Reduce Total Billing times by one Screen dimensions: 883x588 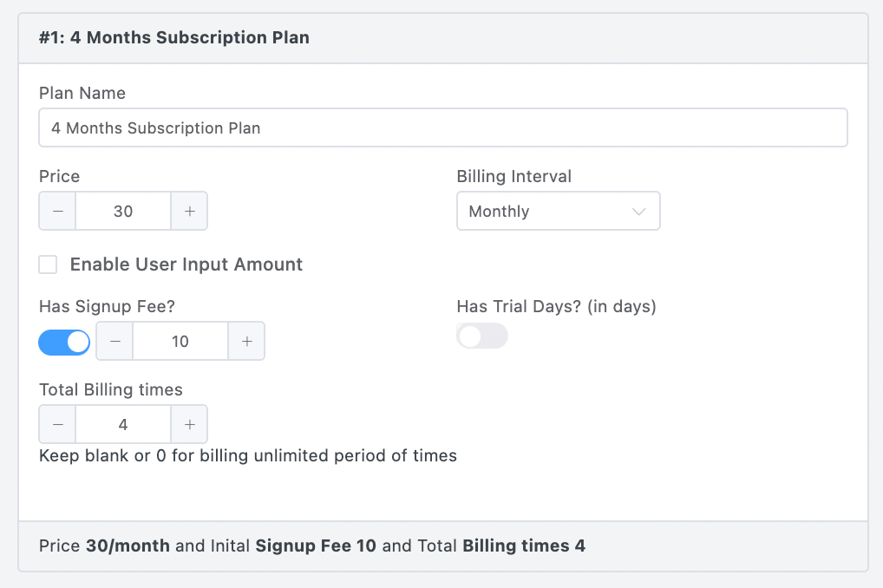coord(58,424)
